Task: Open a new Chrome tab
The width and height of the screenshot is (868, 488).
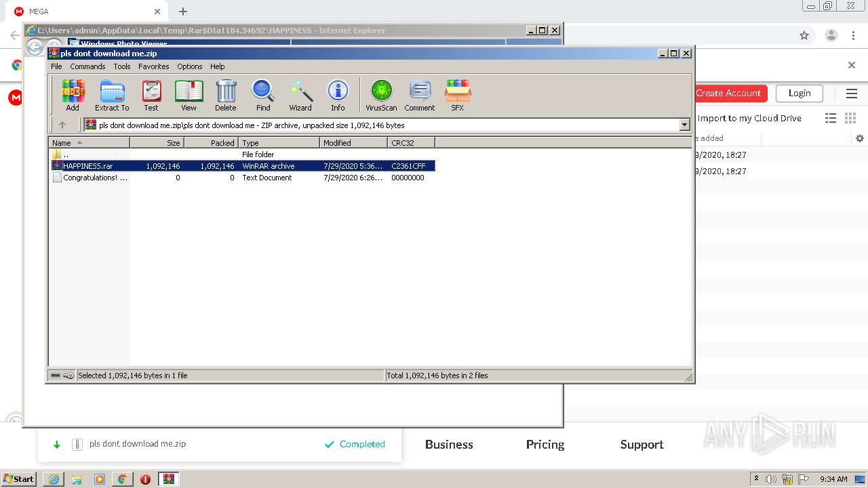Action: [183, 12]
